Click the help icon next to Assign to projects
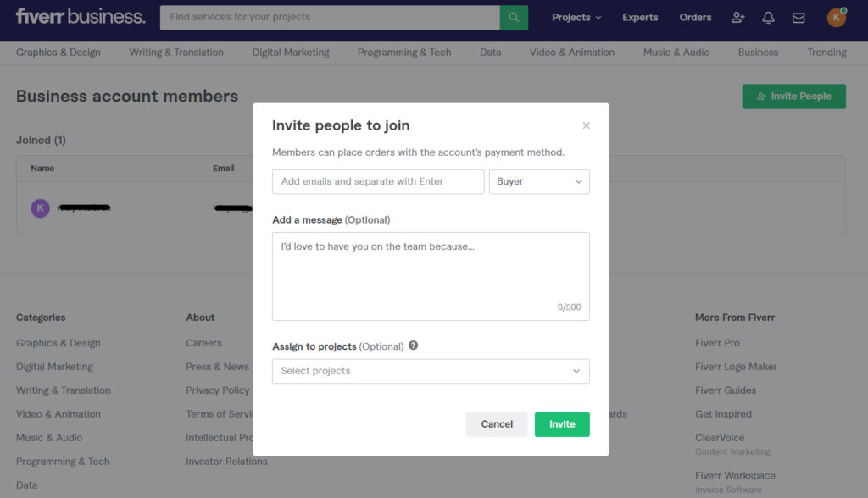868x498 pixels. [x=413, y=346]
